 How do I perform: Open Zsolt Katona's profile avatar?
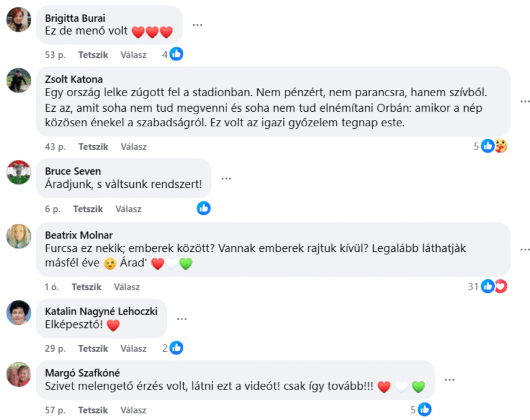19,81
